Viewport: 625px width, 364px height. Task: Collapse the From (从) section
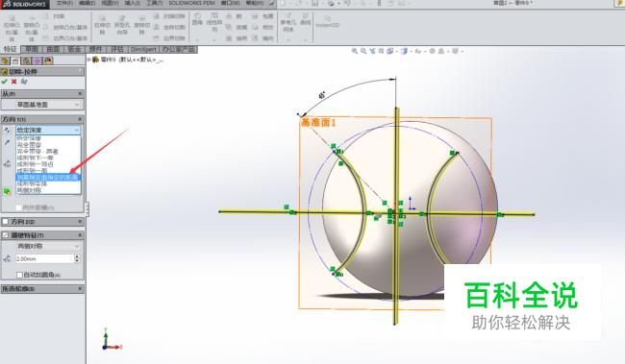(x=80, y=93)
